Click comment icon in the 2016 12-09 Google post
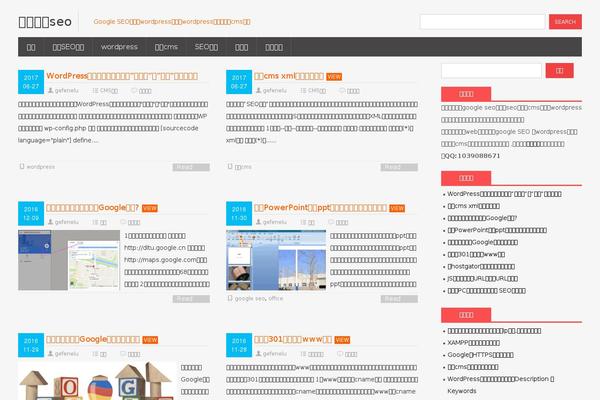Image resolution: width=600 pixels, height=400 pixels. coord(123,222)
